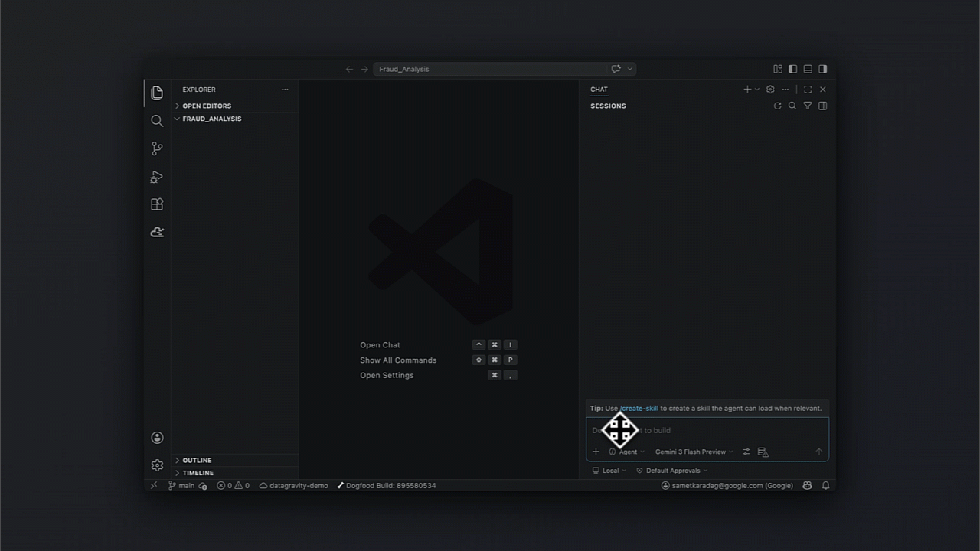Open the Source Control view
The height and width of the screenshot is (551, 980).
(x=157, y=148)
